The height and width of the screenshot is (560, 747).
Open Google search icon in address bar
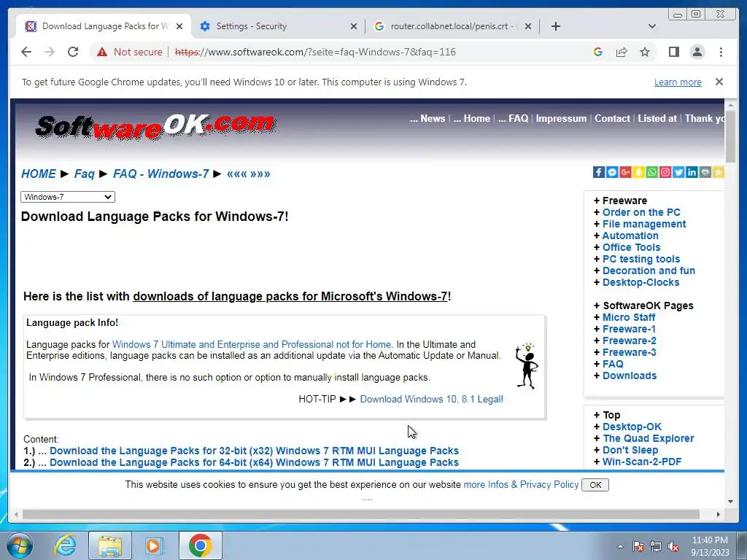(x=598, y=52)
